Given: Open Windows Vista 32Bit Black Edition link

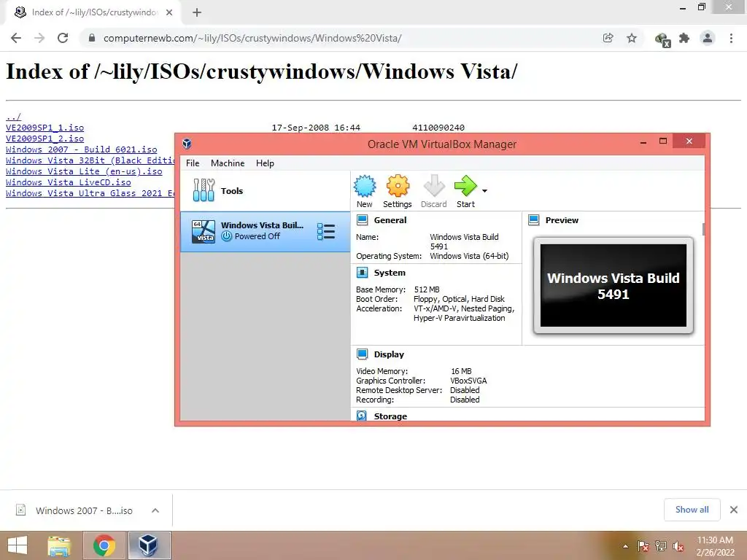Looking at the screenshot, I should [90, 160].
